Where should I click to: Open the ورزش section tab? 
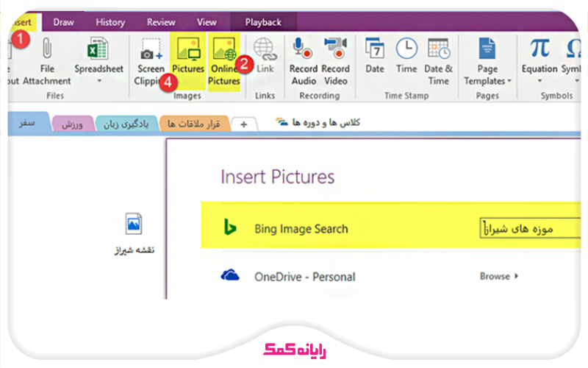[x=72, y=124]
